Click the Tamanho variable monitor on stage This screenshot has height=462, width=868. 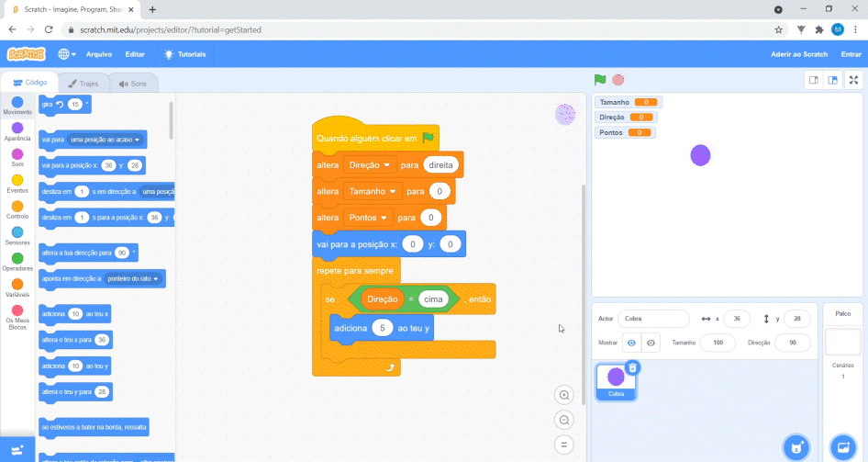(628, 102)
